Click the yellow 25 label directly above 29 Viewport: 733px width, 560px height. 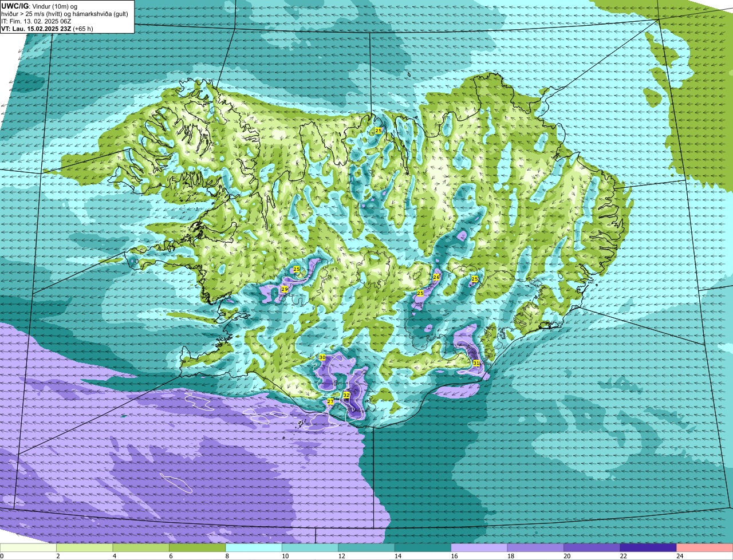tap(297, 269)
